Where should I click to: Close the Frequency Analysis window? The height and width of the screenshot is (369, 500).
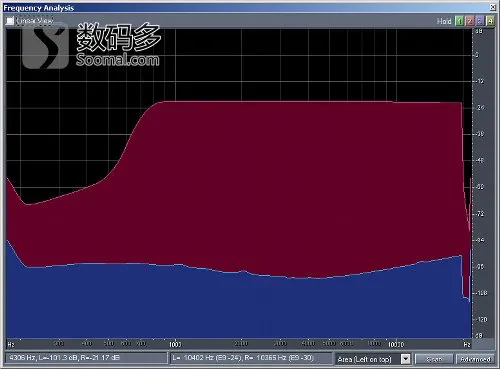493,7
